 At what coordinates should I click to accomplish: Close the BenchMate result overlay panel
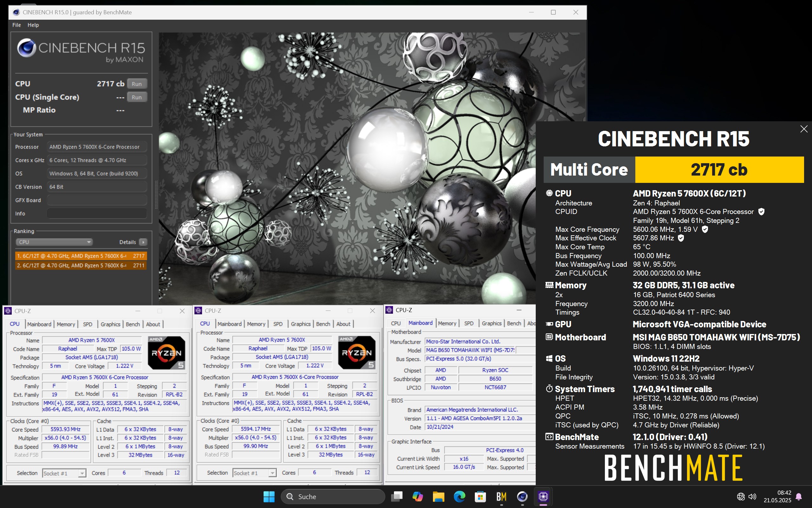coord(804,129)
